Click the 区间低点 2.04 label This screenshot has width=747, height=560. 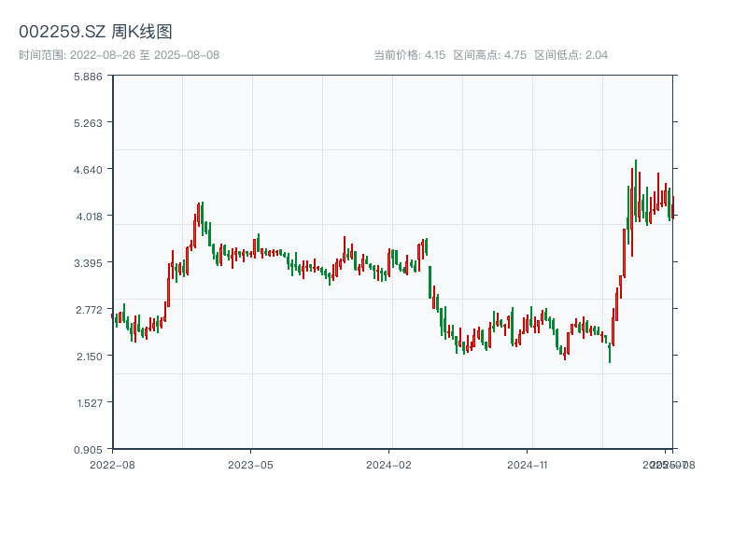click(x=571, y=55)
